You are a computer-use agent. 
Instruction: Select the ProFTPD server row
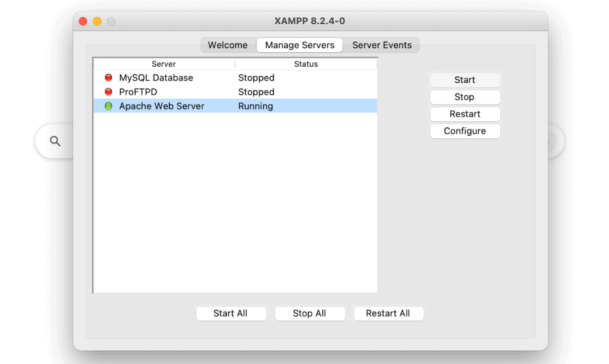click(236, 92)
